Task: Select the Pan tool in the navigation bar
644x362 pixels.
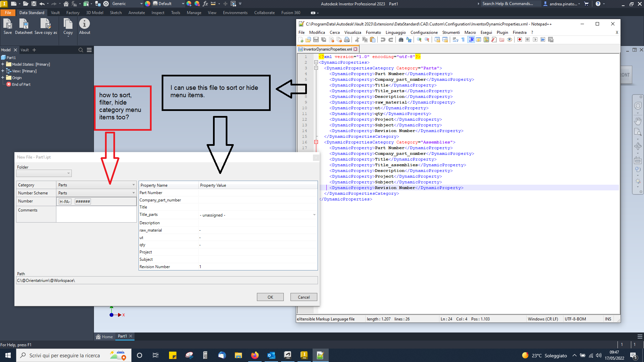Action: click(x=638, y=121)
